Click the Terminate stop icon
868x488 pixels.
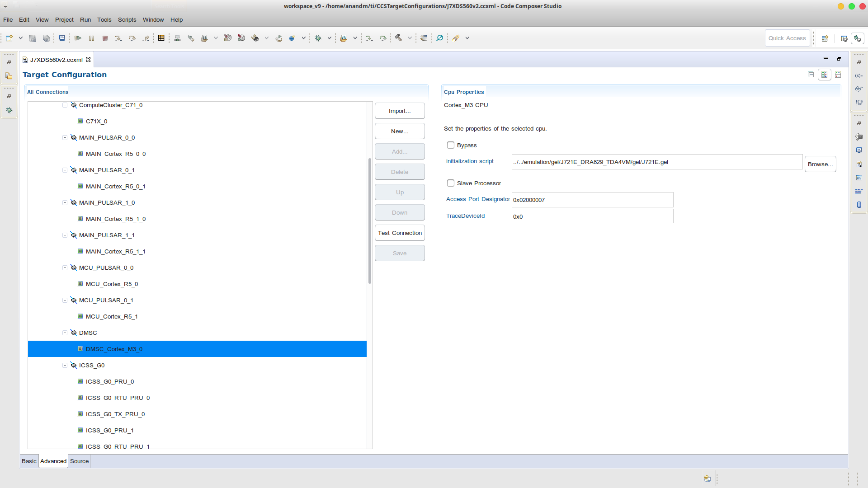coord(105,38)
